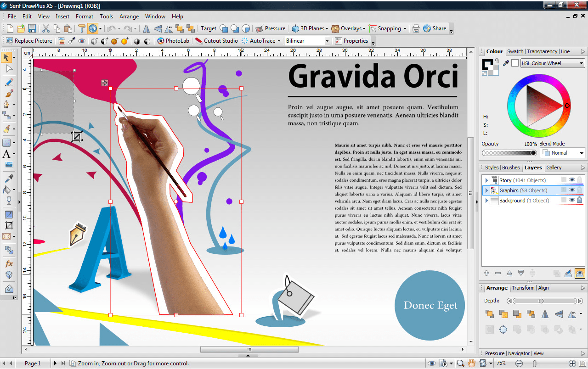Open the Arrange menu
Viewport: 588px width, 369px height.
click(x=129, y=16)
